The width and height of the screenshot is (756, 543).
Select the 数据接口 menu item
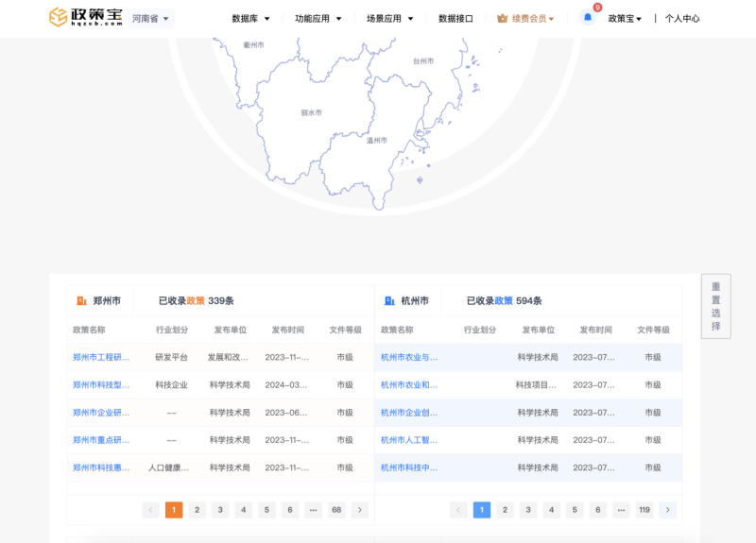(x=455, y=18)
